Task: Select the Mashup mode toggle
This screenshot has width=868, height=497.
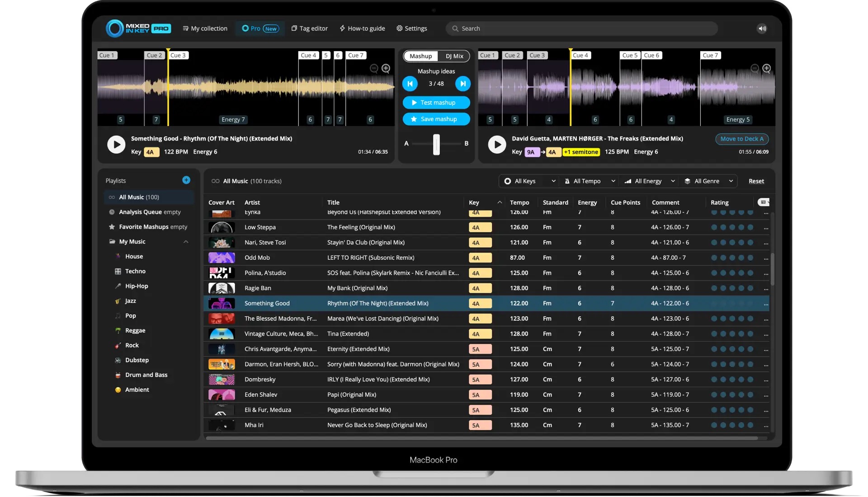Action: pyautogui.click(x=421, y=56)
